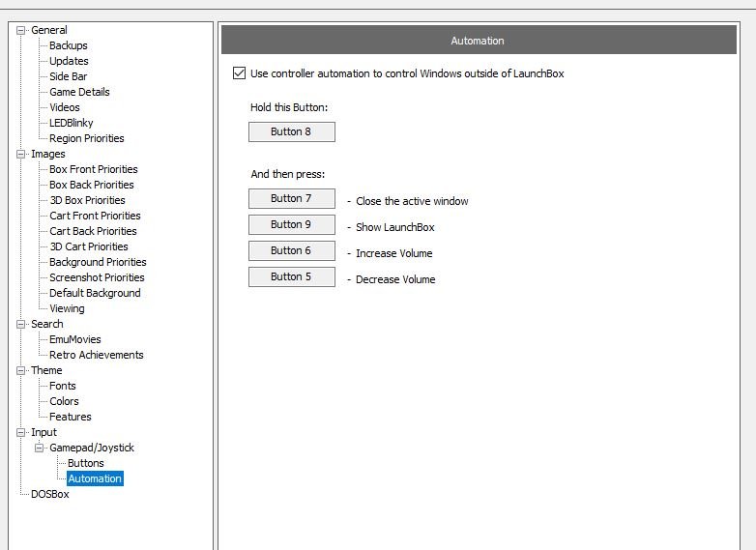Rebind Button 7 for Close the active window
This screenshot has width=756, height=550.
click(292, 198)
